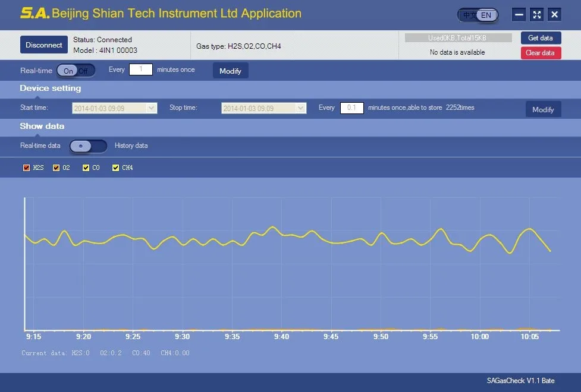This screenshot has height=392, width=581.
Task: Close the SAGasCheck application
Action: click(x=554, y=15)
